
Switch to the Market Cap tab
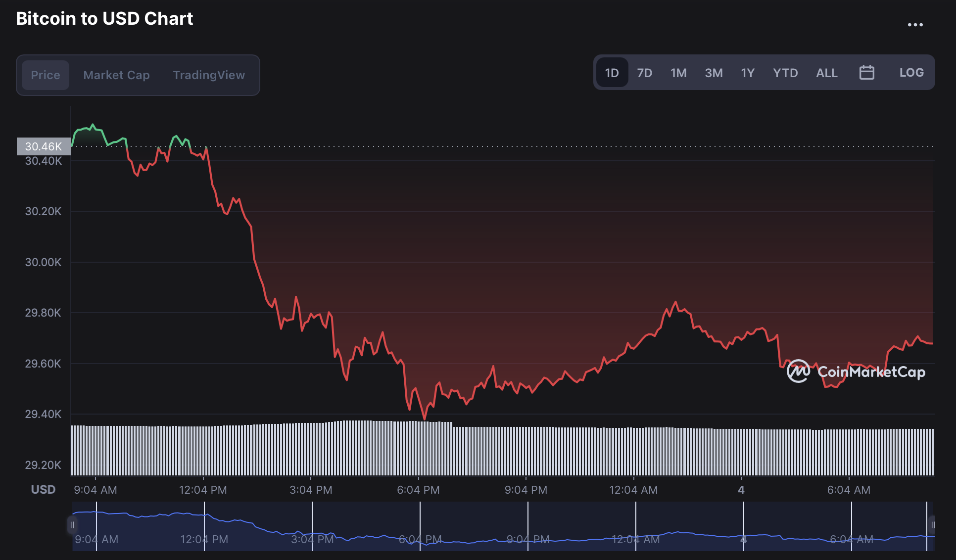116,75
